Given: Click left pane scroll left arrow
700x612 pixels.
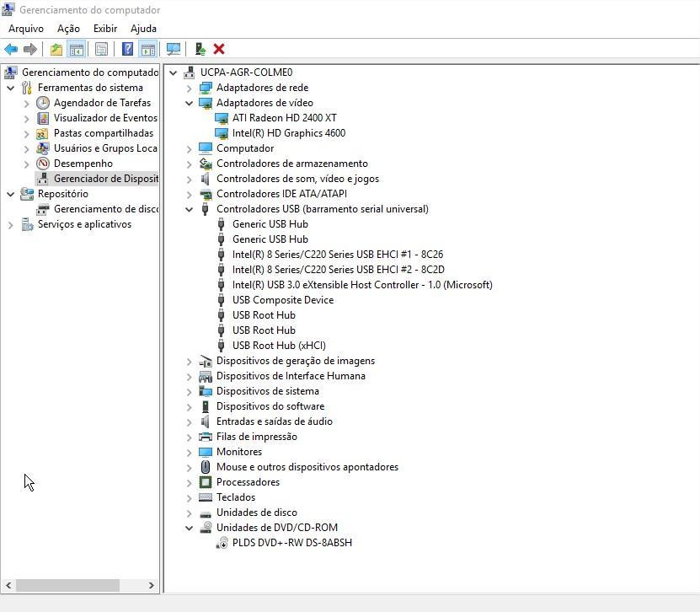Looking at the screenshot, I should pos(9,585).
